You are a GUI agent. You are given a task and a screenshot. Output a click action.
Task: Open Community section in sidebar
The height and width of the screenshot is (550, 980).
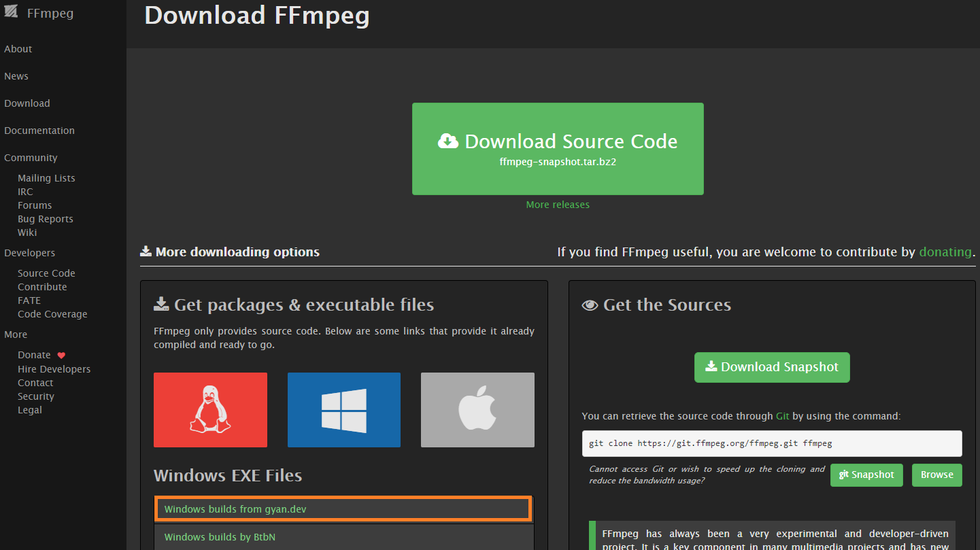(x=31, y=158)
